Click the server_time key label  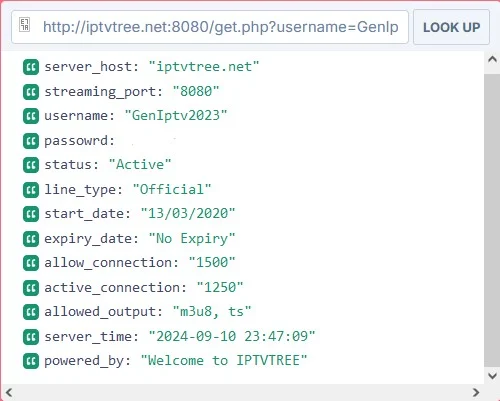tap(91, 336)
